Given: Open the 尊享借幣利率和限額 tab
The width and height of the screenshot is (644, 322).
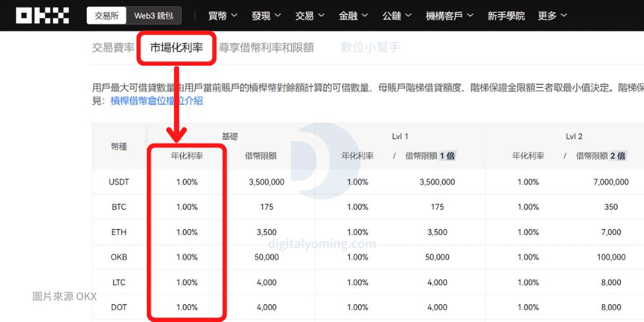Looking at the screenshot, I should (x=266, y=48).
